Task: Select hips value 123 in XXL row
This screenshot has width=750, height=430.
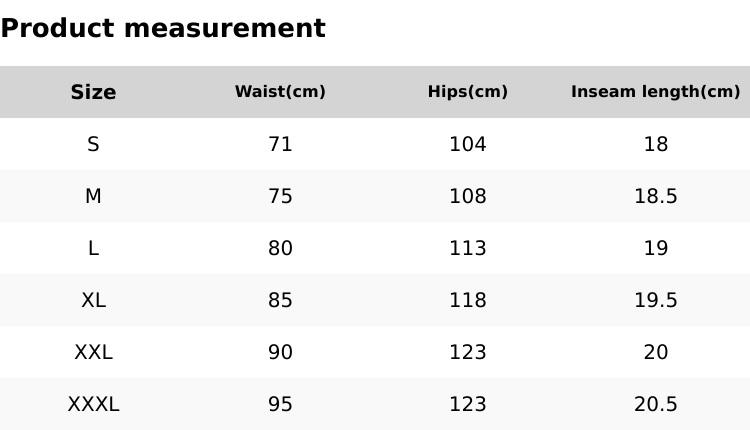Action: [467, 352]
